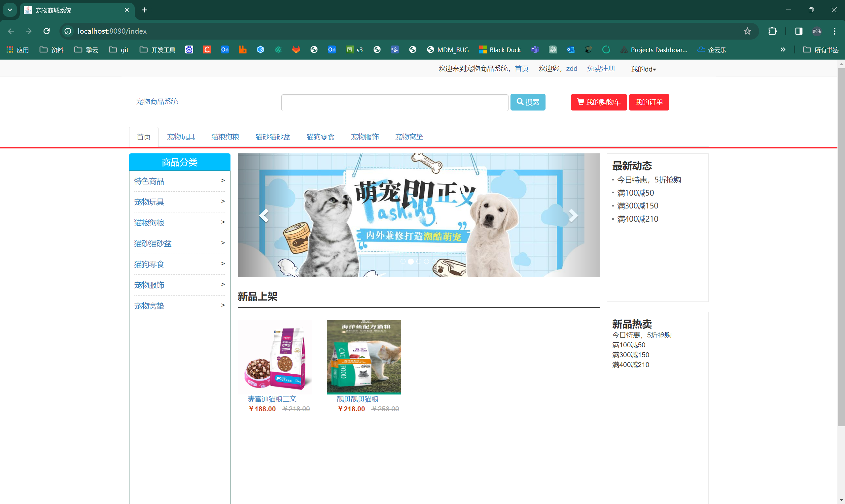Switch to the 猫狗零食 navigation tab
This screenshot has height=504, width=845.
click(320, 137)
